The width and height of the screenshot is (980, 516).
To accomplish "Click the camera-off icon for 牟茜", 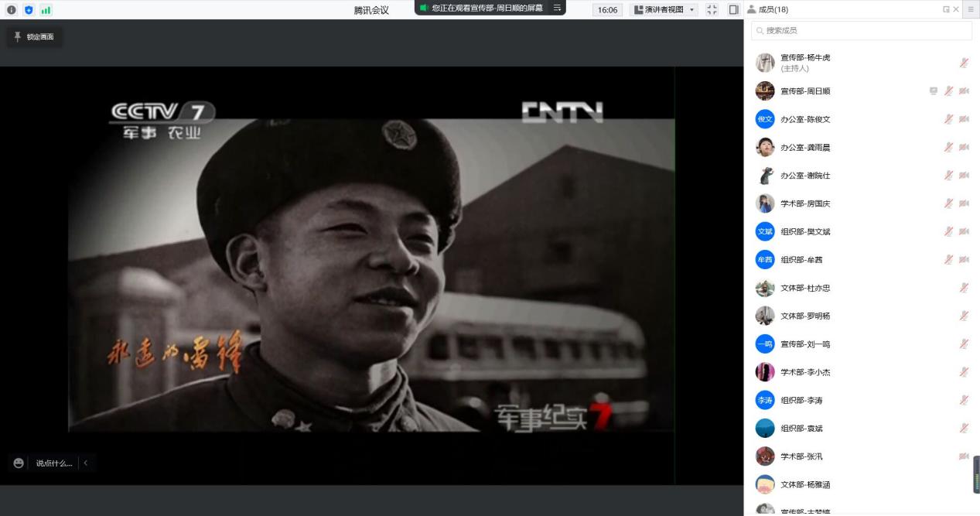I will pyautogui.click(x=964, y=259).
